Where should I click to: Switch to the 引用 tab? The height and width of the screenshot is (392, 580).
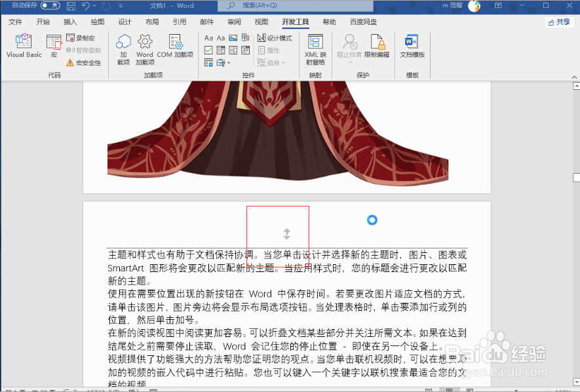180,22
